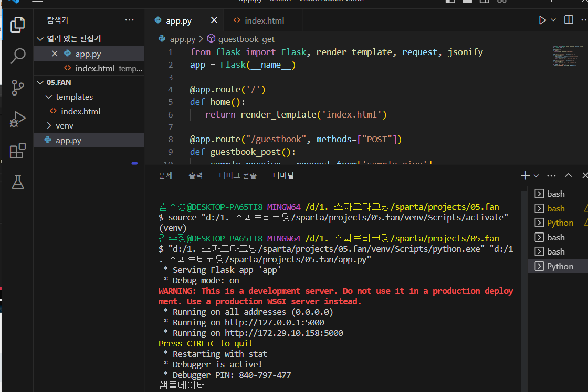
Task: Open the Run and Debug view
Action: (18, 120)
